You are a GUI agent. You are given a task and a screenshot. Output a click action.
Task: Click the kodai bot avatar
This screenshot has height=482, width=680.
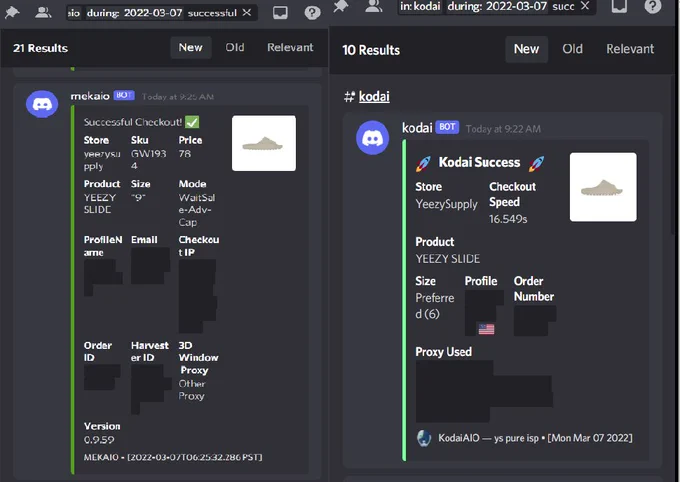point(373,138)
